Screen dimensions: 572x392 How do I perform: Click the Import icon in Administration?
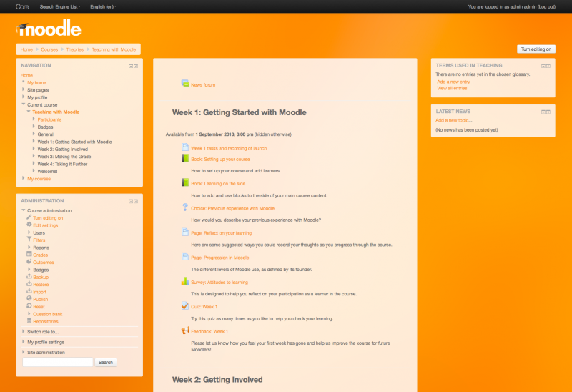[29, 291]
